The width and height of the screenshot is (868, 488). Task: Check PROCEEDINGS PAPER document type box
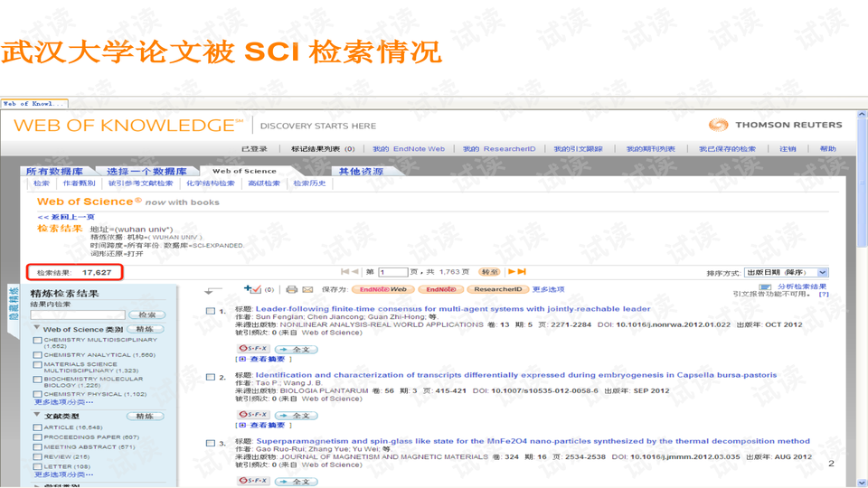coord(37,437)
